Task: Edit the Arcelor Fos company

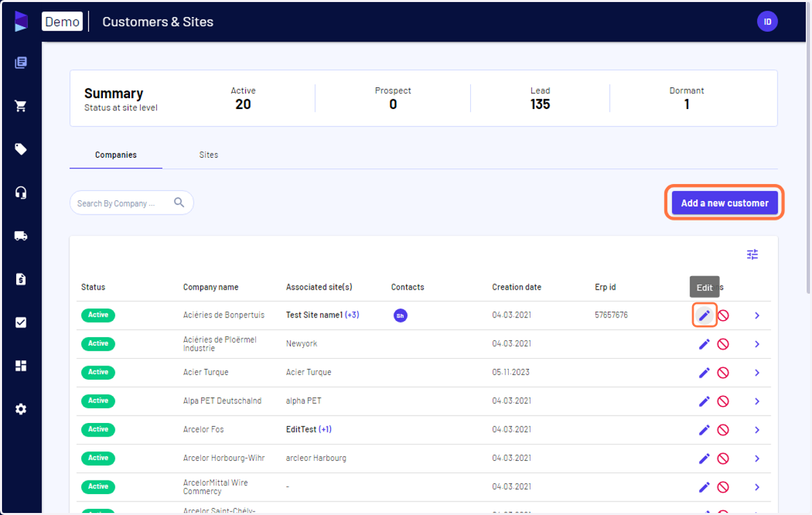Action: (x=704, y=430)
